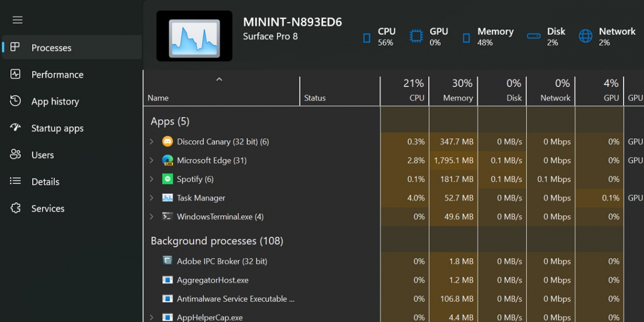Expand the Spotify process group
Viewport: 644px width, 322px height.
click(x=151, y=179)
